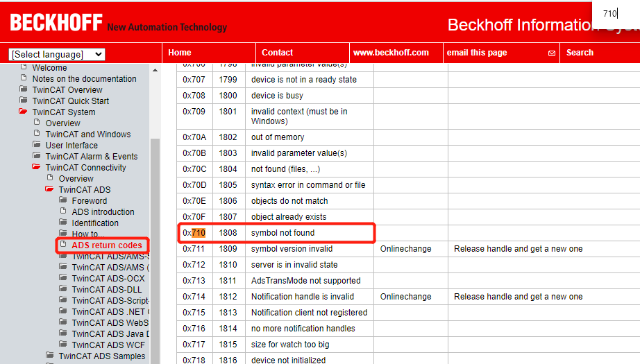640x364 pixels.
Task: Expand TwinCAT ADS-OCX folder icon
Action: click(x=63, y=277)
